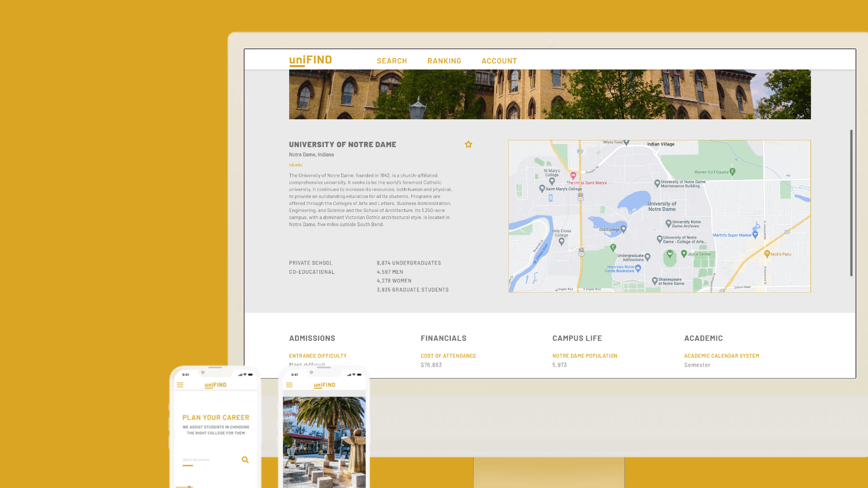Viewport: 868px width, 488px height.
Task: Click the 3,935 GRADUATE STUDENTS stat
Action: [x=413, y=290]
